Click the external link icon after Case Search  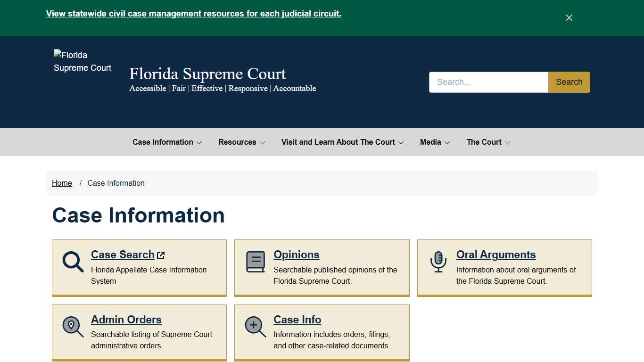pos(160,255)
